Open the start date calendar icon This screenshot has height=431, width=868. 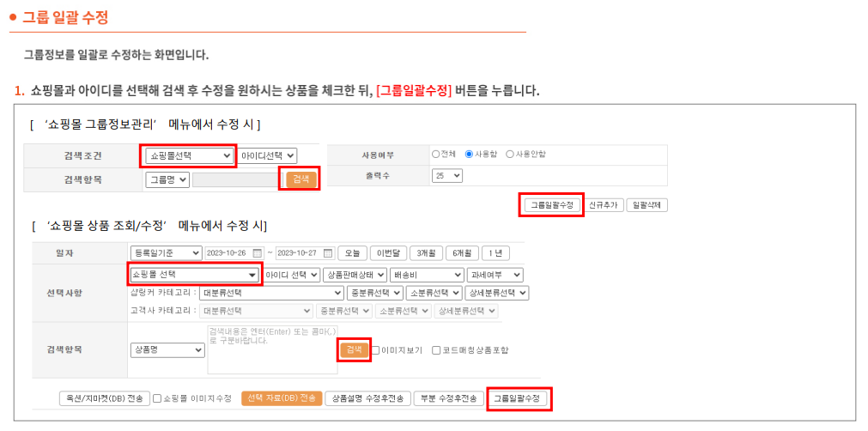coord(257,253)
